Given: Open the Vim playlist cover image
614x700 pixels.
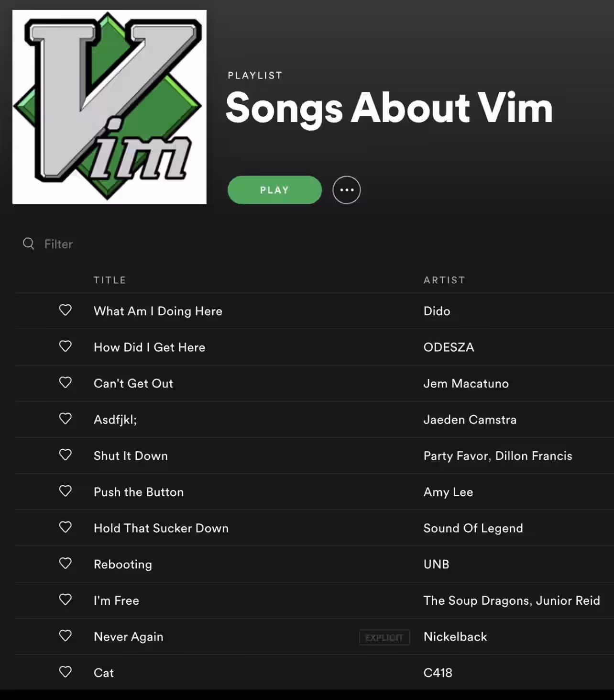Looking at the screenshot, I should (110, 107).
